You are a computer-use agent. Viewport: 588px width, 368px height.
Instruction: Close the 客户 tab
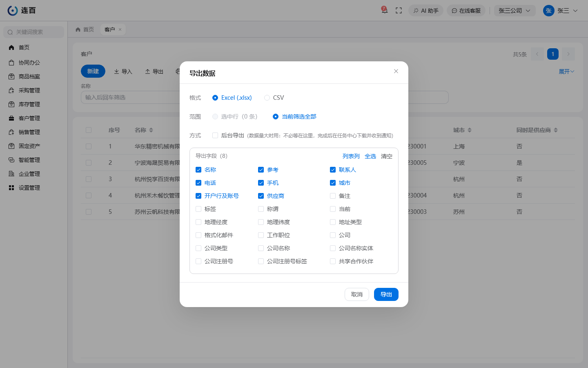click(120, 29)
